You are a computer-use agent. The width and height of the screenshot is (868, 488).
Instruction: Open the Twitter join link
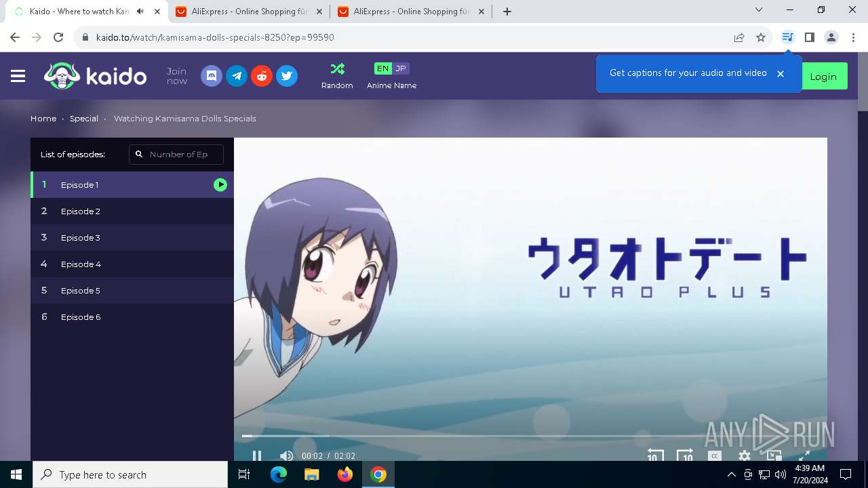coord(287,76)
